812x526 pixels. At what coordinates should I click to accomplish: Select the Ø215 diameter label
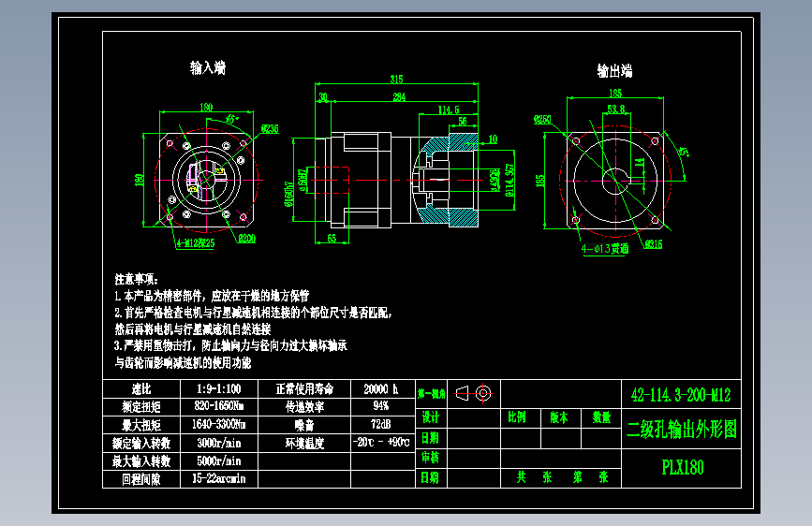point(654,244)
